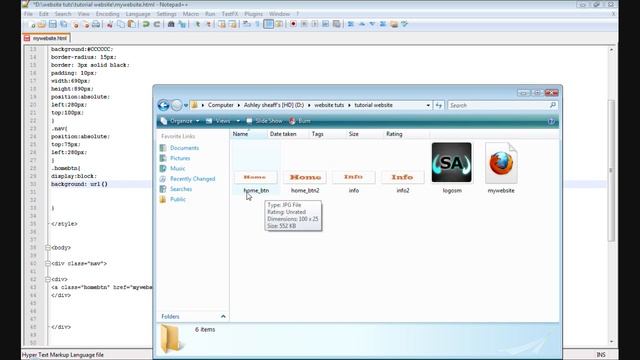Click the Playback macro icon
Image resolution: width=640 pixels, height=360 pixels.
click(x=315, y=24)
